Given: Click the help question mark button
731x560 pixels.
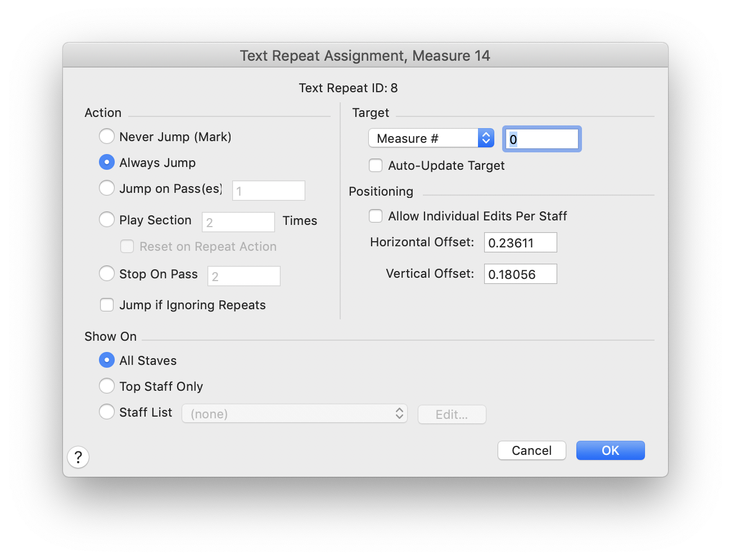Looking at the screenshot, I should (78, 457).
